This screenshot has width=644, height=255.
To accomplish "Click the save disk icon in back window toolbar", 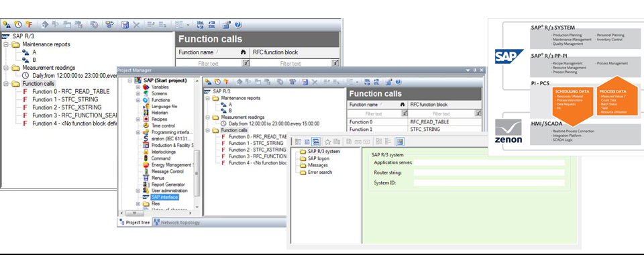I will click(x=125, y=25).
